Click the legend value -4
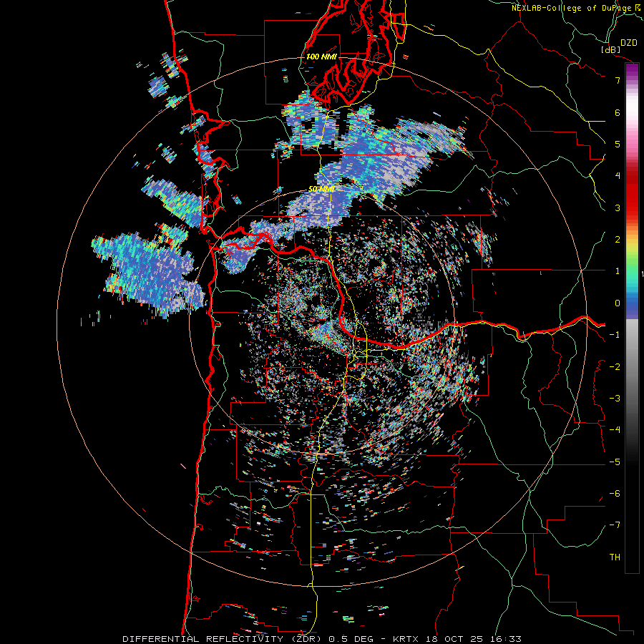 [615, 430]
